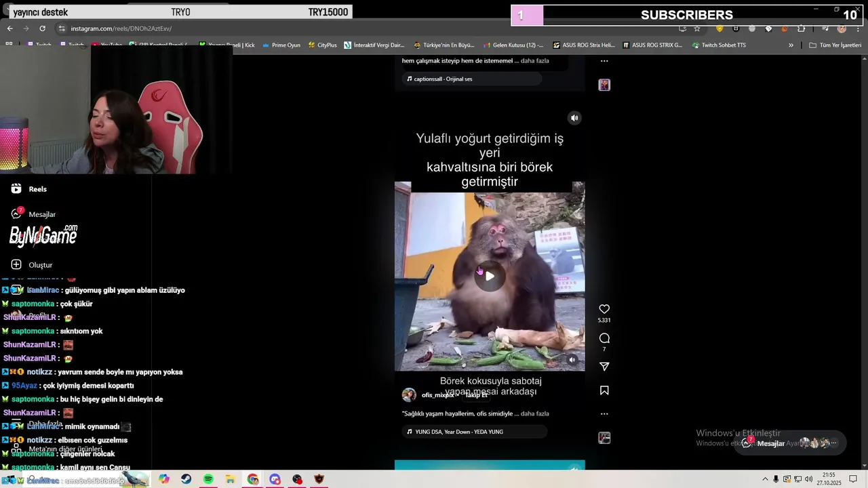The image size is (868, 488).
Task: Open comments on the monkey reel
Action: pos(604,338)
